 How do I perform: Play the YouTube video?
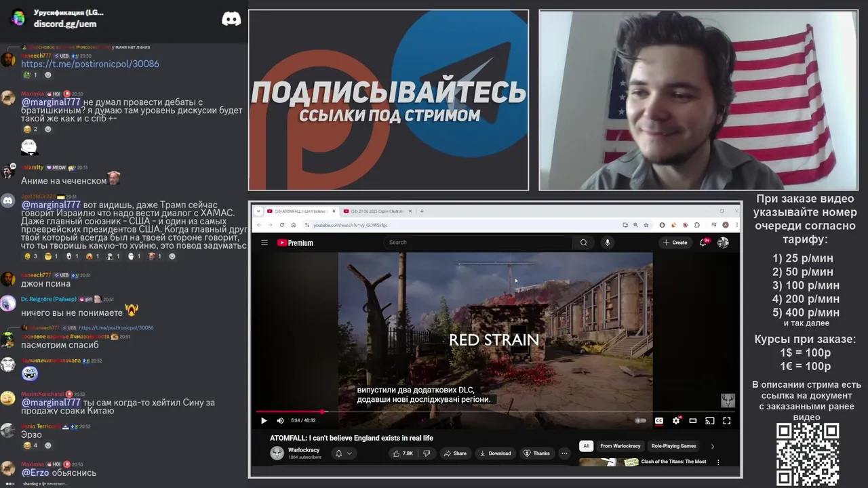(x=264, y=421)
